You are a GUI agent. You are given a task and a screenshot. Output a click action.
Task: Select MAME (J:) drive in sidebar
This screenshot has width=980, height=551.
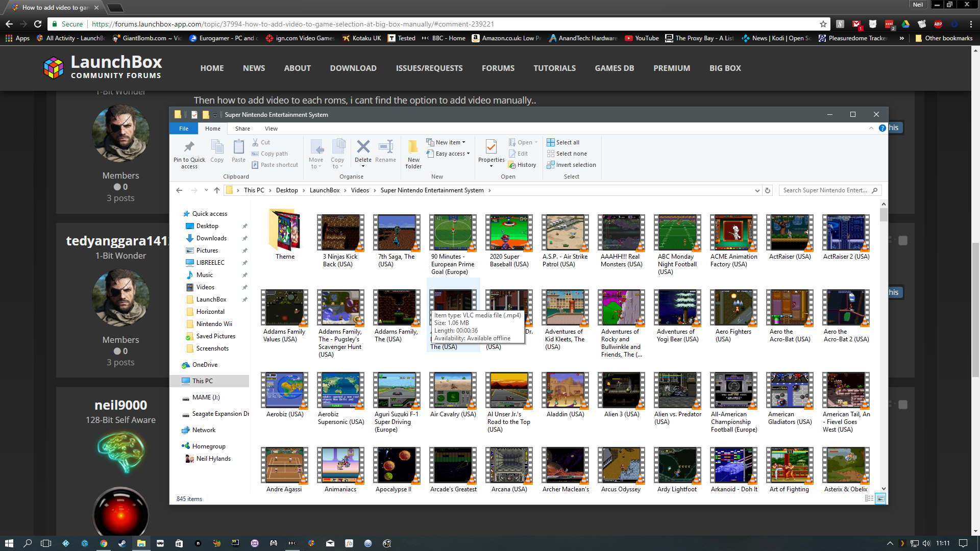click(x=206, y=397)
